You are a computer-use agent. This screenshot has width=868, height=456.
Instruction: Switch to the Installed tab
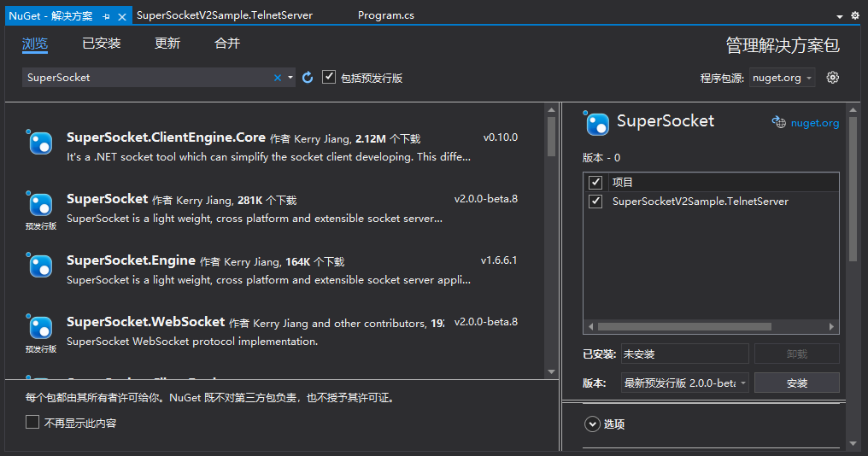102,44
